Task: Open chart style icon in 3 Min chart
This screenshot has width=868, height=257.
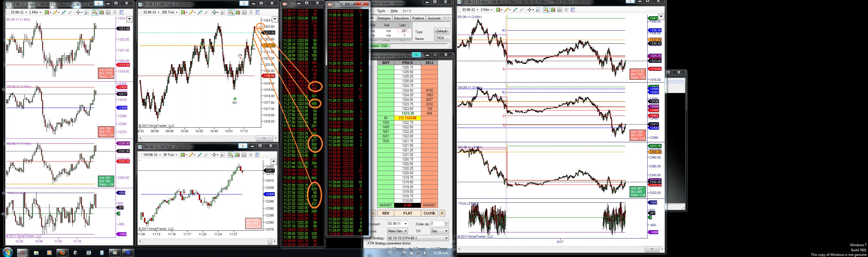Action: click(x=498, y=10)
